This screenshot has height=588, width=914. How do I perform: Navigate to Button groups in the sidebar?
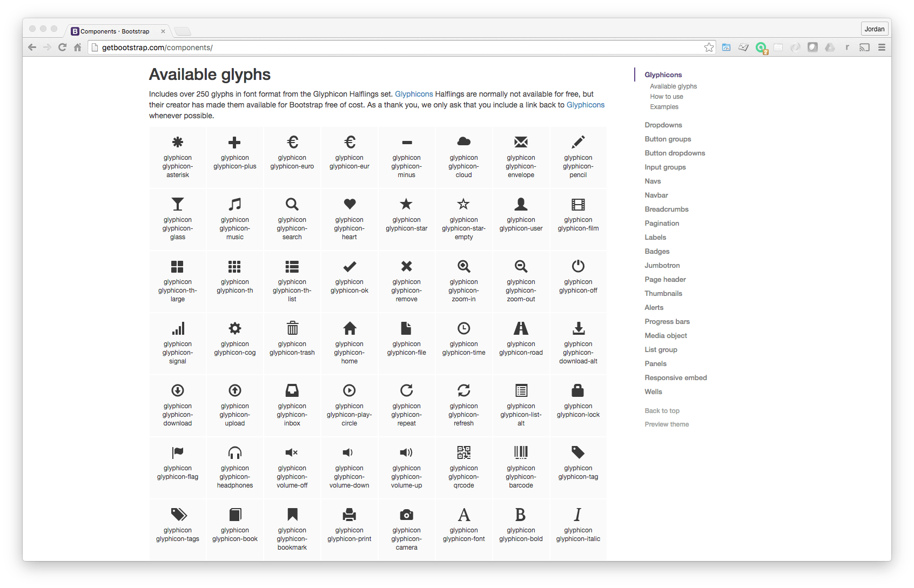pos(668,139)
